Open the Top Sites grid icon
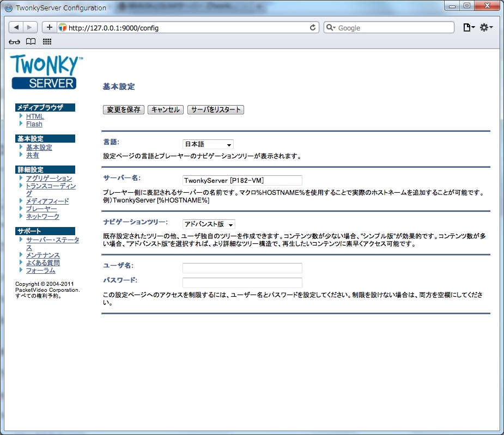Viewport: 504px width, 435px height. tap(47, 41)
